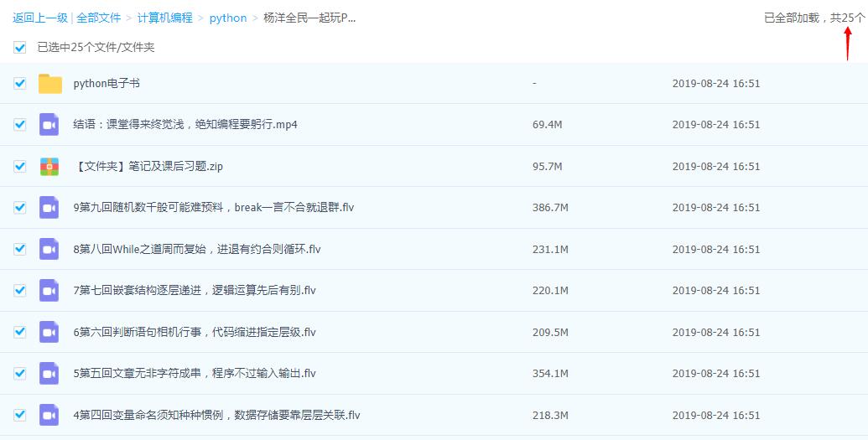Open the 7第七回嵌套结构逐层递进 flv filename
This screenshot has height=440, width=868.
(195, 291)
